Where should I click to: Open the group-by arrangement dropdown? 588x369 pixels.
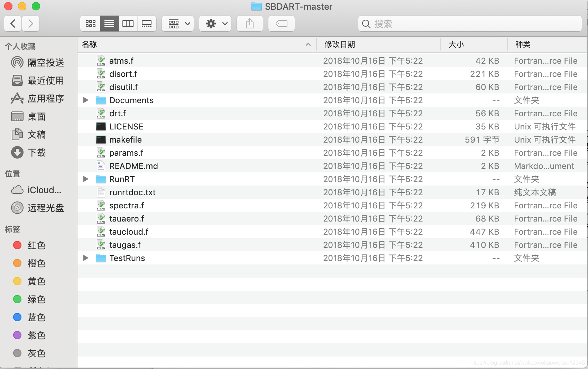178,24
